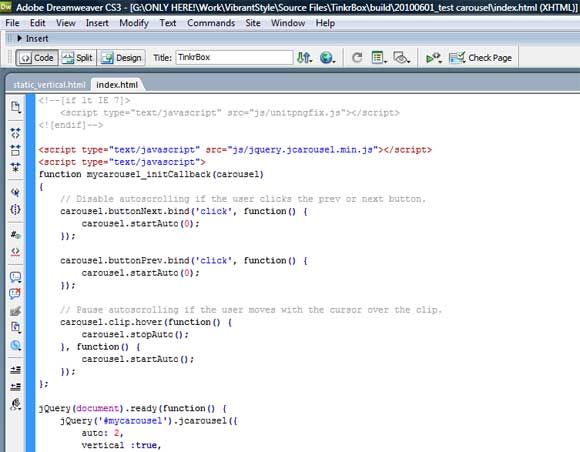Open the Visual Aids eye dropdown
The width and height of the screenshot is (580, 452).
point(401,58)
